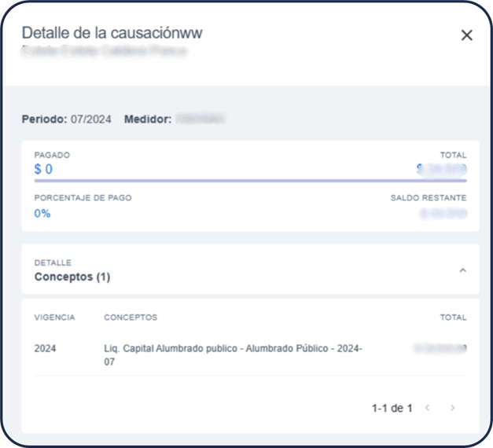Click the payment progress bar

250,180
